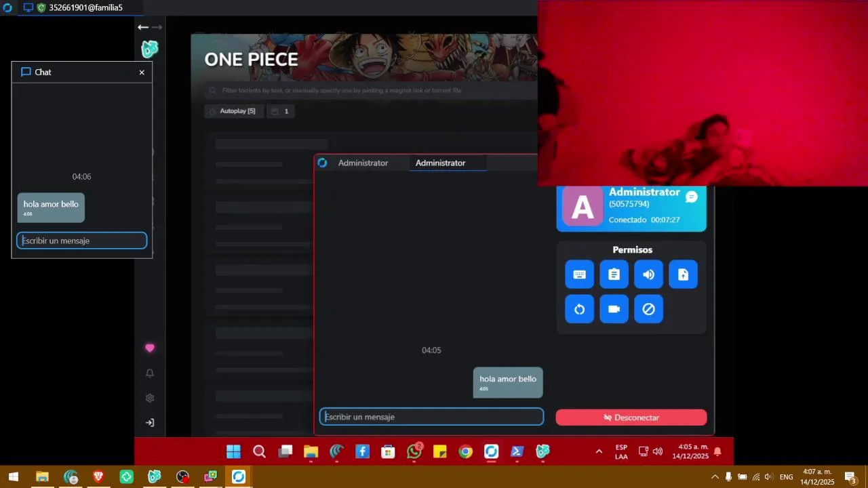Toggle restart permission icon in Permisos
This screenshot has height=488, width=868.
click(x=579, y=309)
